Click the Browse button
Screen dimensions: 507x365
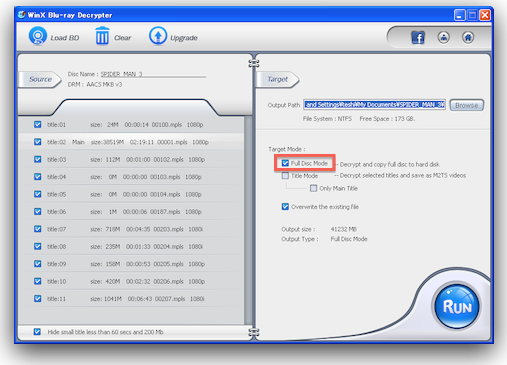click(467, 105)
